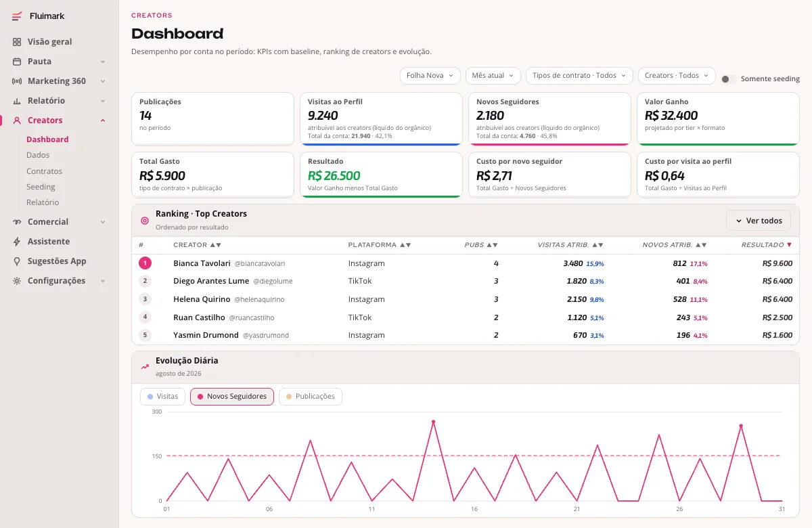Click rank badge 1 for Bianca Tavolari
The image size is (812, 528).
[145, 263]
